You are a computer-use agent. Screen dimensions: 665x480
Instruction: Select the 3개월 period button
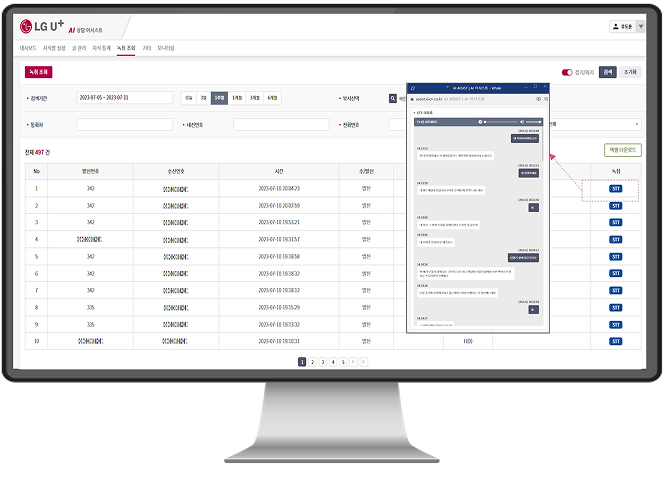click(x=254, y=98)
